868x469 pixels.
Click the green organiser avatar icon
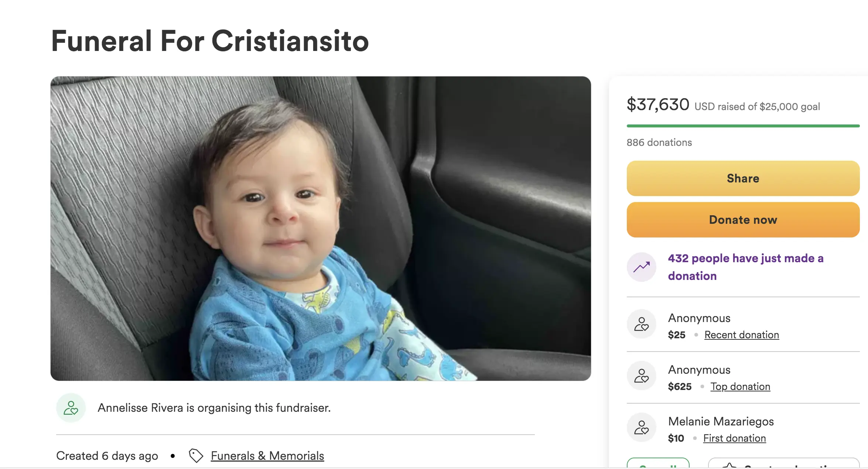(71, 408)
